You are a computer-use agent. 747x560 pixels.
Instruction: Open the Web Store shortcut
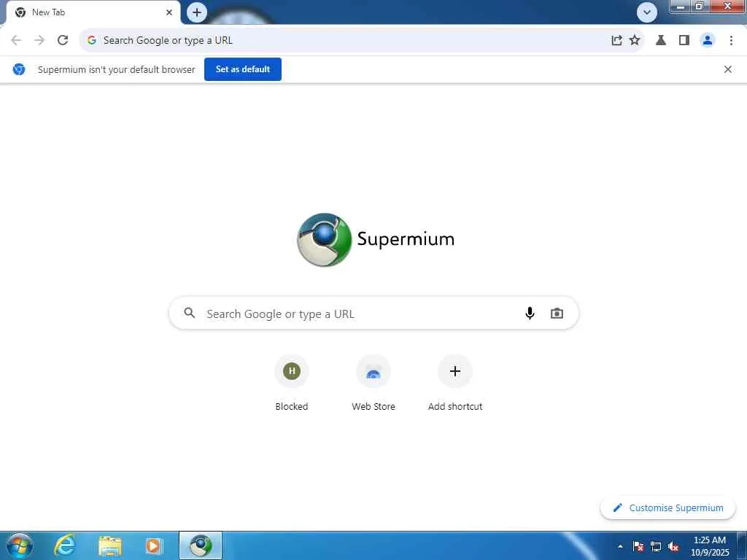(373, 384)
